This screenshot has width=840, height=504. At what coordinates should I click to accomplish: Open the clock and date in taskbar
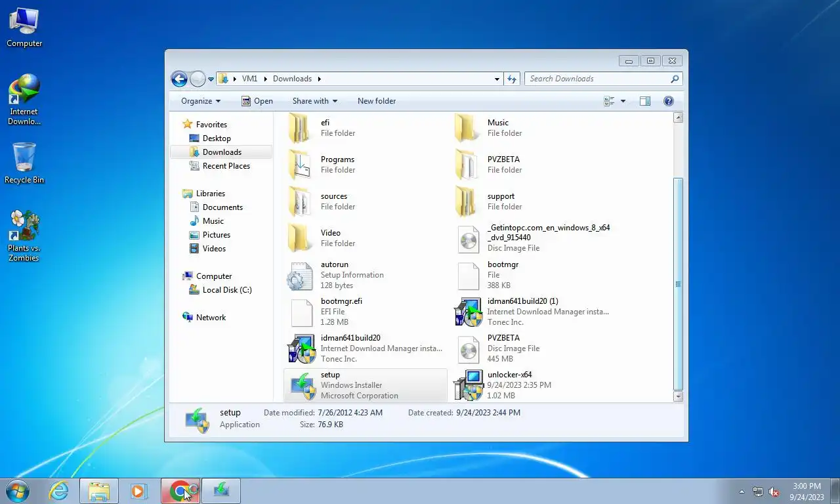click(807, 492)
